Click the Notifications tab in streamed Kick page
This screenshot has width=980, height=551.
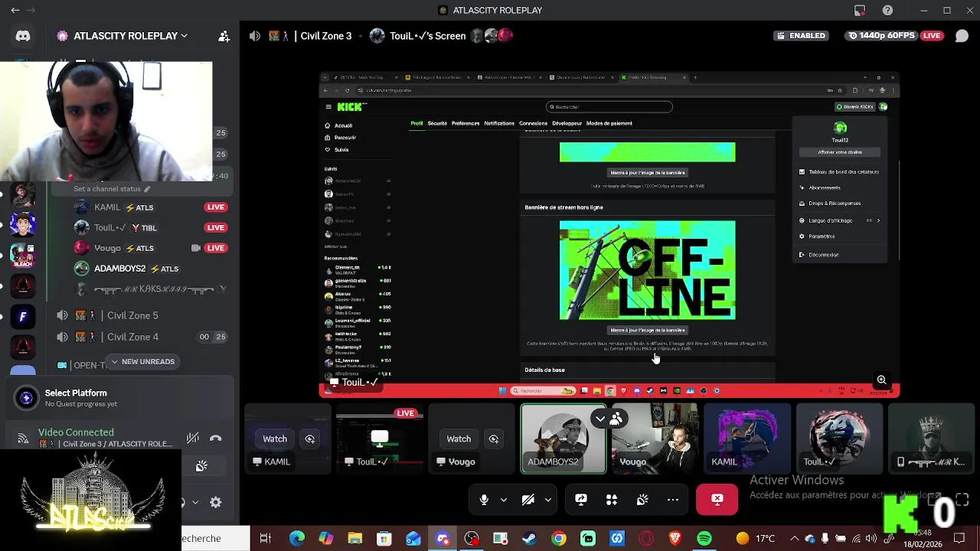point(499,123)
